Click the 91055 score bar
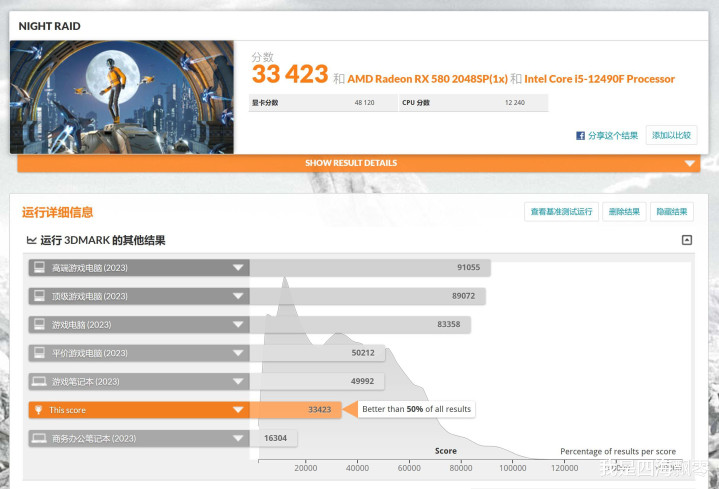Viewport: 719px width, 489px height. coord(370,268)
